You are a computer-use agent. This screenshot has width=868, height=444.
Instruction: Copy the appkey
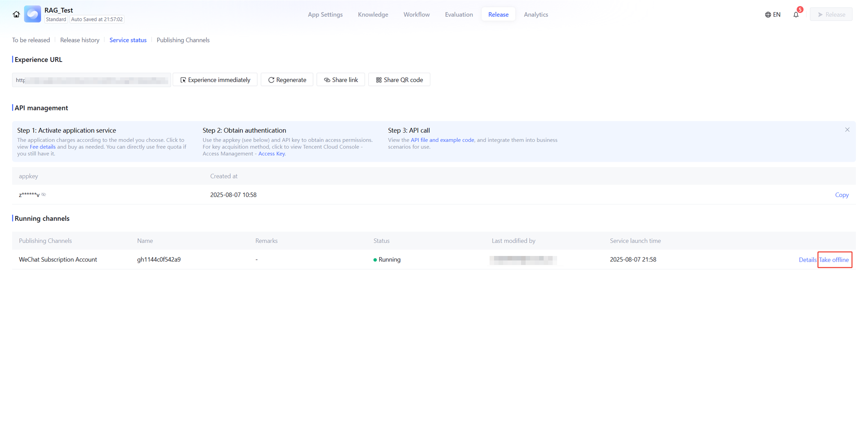[841, 195]
